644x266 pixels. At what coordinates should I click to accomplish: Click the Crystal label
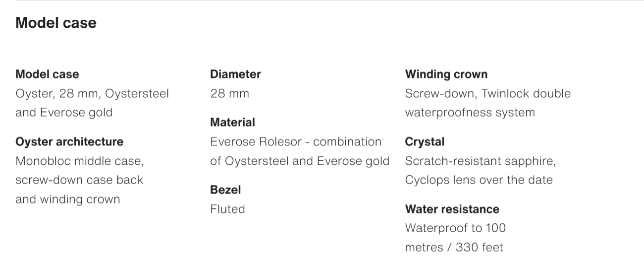click(x=425, y=142)
